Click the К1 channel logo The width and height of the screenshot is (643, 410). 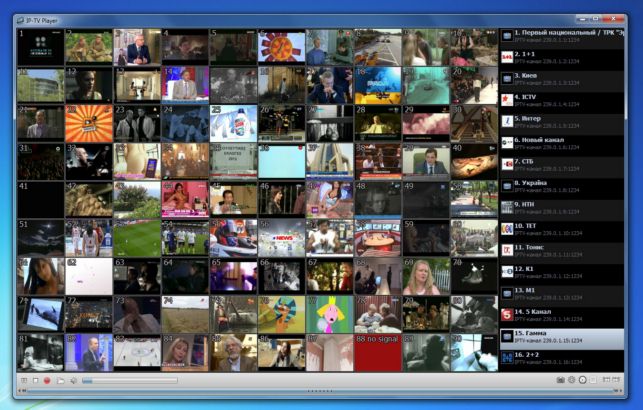click(507, 271)
